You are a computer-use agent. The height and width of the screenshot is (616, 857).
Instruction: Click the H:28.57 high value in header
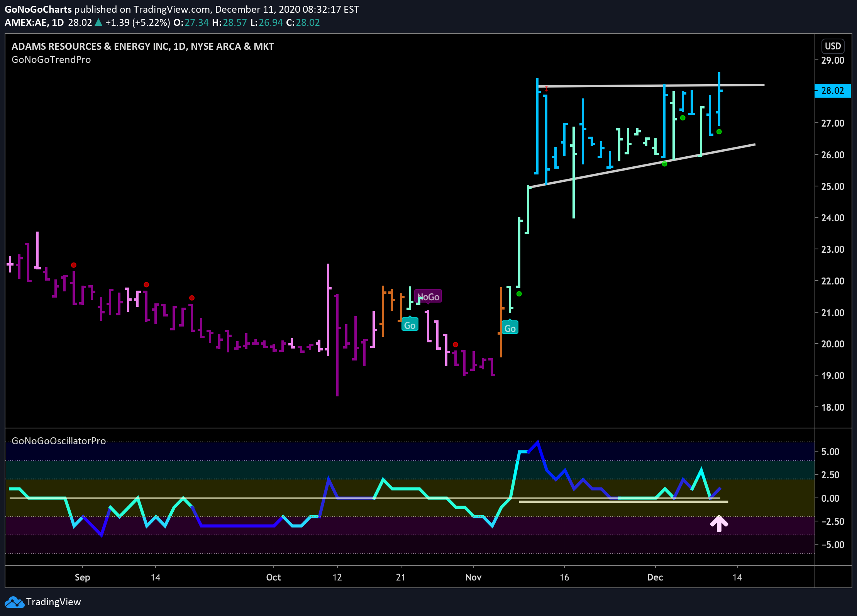[229, 22]
